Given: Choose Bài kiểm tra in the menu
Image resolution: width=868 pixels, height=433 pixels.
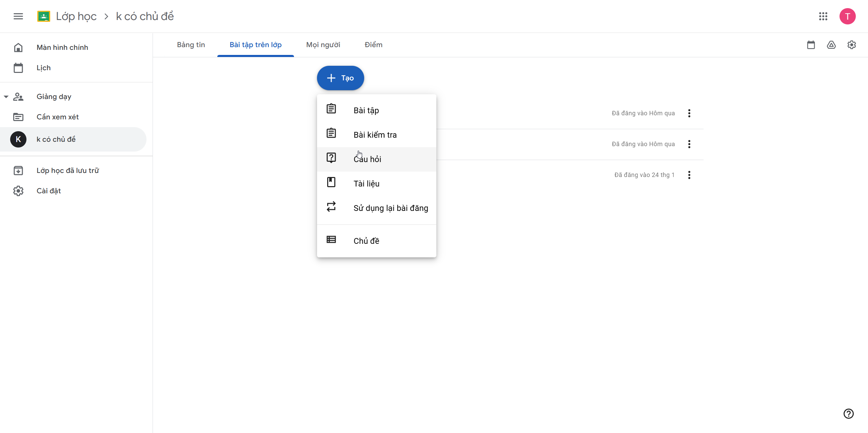Looking at the screenshot, I should pyautogui.click(x=375, y=135).
